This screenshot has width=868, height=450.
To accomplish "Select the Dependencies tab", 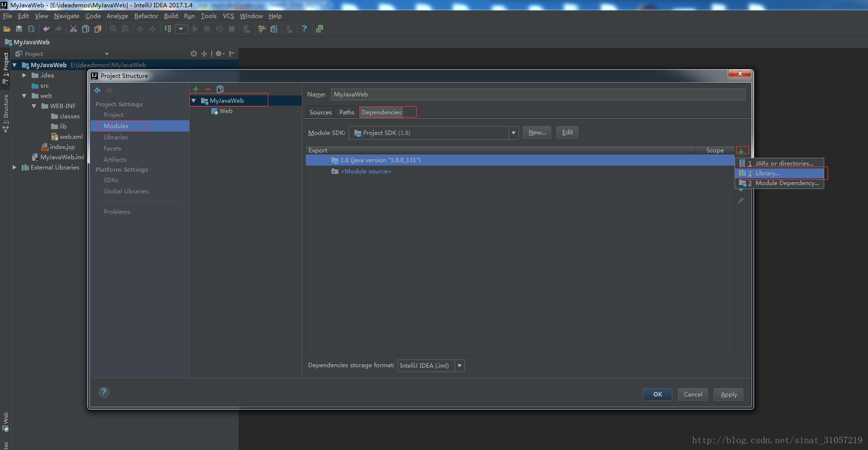I will point(382,112).
